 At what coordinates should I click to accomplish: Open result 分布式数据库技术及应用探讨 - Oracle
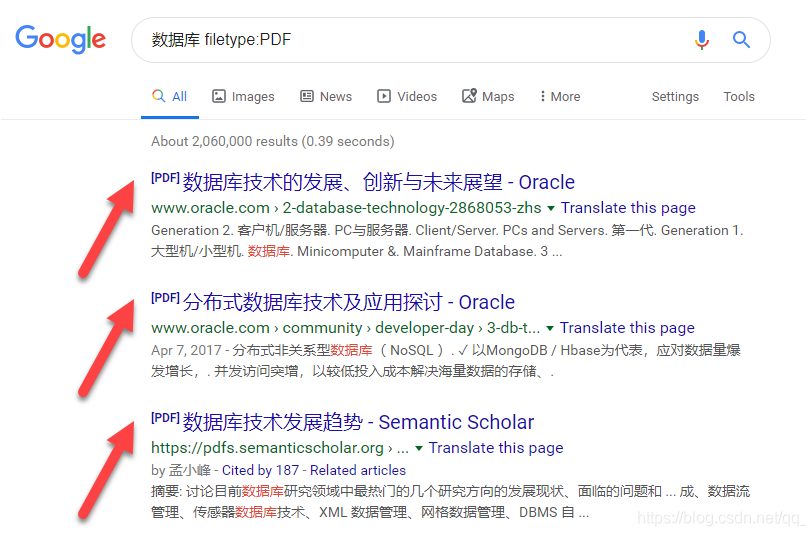click(333, 302)
